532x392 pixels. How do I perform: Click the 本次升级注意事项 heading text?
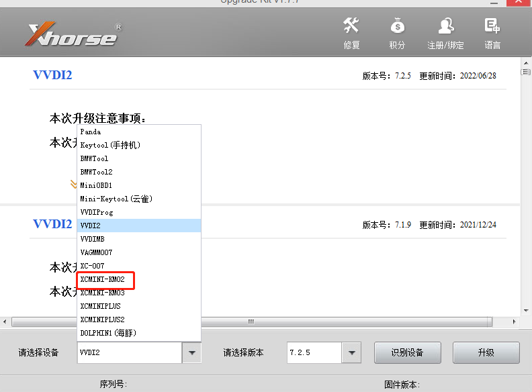tap(97, 118)
